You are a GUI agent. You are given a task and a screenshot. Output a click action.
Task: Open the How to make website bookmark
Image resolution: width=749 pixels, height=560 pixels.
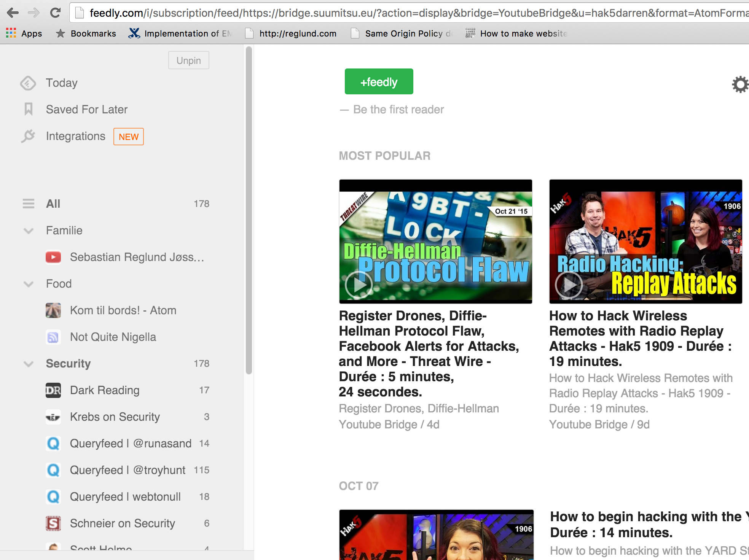(x=516, y=33)
